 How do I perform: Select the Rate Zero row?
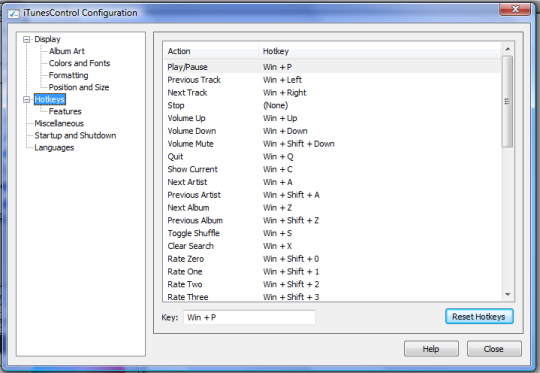point(332,259)
